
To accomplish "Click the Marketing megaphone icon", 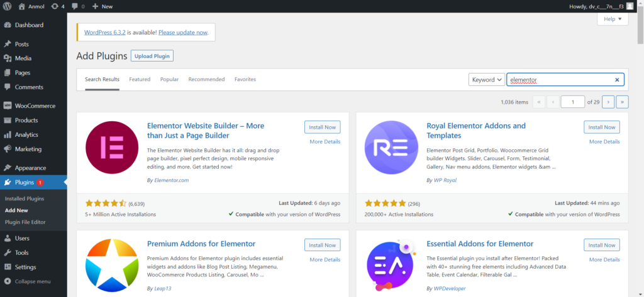I will click(x=8, y=149).
